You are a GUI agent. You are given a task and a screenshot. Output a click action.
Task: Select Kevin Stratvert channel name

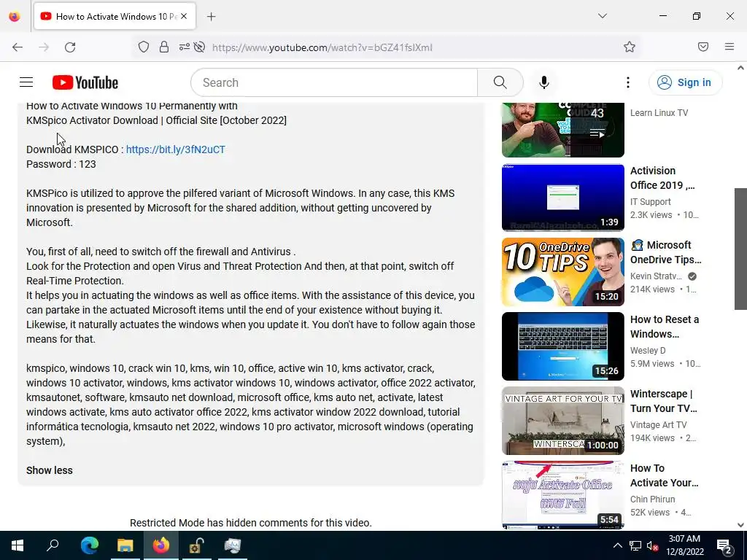[x=656, y=276]
